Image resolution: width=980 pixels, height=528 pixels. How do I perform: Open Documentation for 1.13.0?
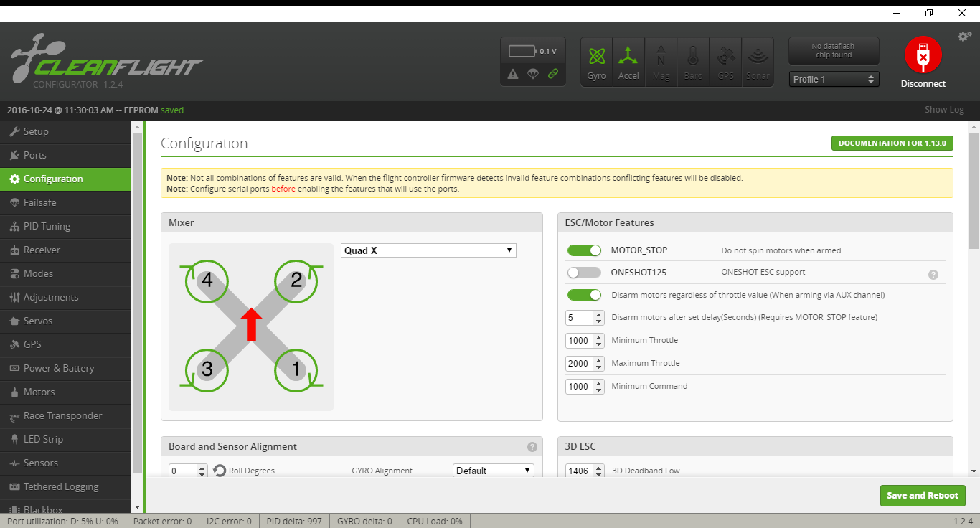tap(892, 143)
